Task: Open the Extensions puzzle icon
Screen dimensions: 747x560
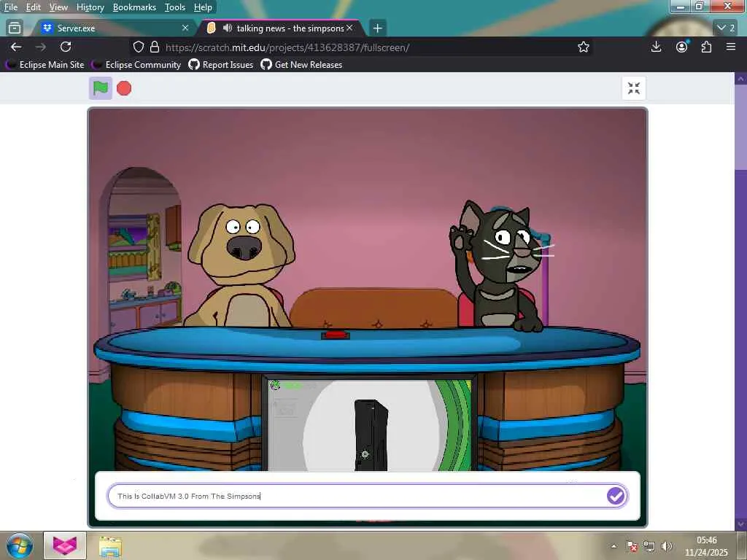Action: tap(706, 47)
